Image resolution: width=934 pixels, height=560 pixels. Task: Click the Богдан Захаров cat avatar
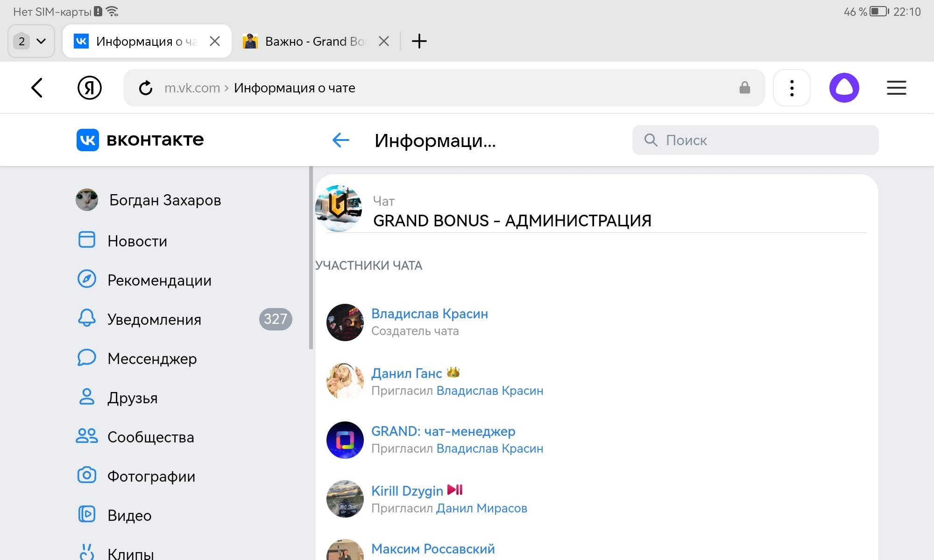87,200
